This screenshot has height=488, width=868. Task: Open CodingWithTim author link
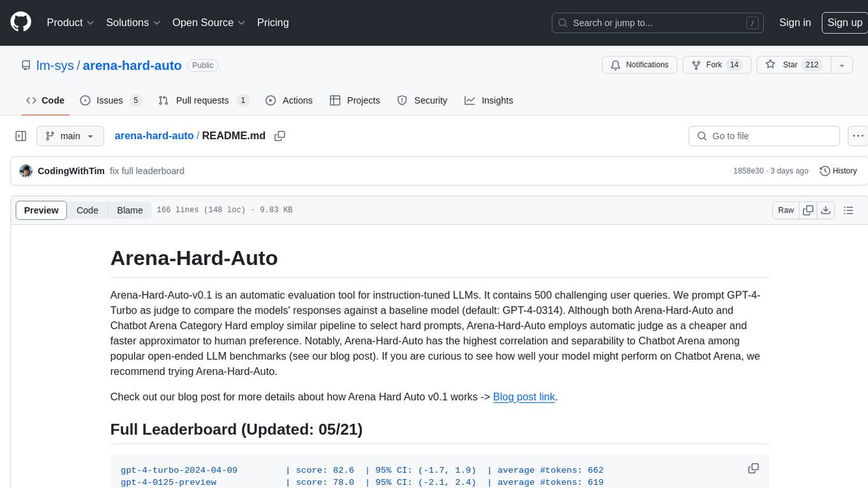pyautogui.click(x=71, y=171)
